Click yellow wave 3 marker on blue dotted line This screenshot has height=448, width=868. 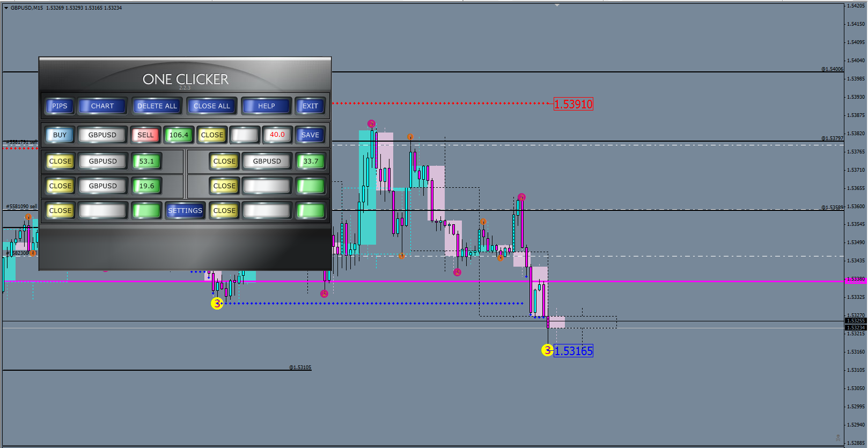[217, 304]
